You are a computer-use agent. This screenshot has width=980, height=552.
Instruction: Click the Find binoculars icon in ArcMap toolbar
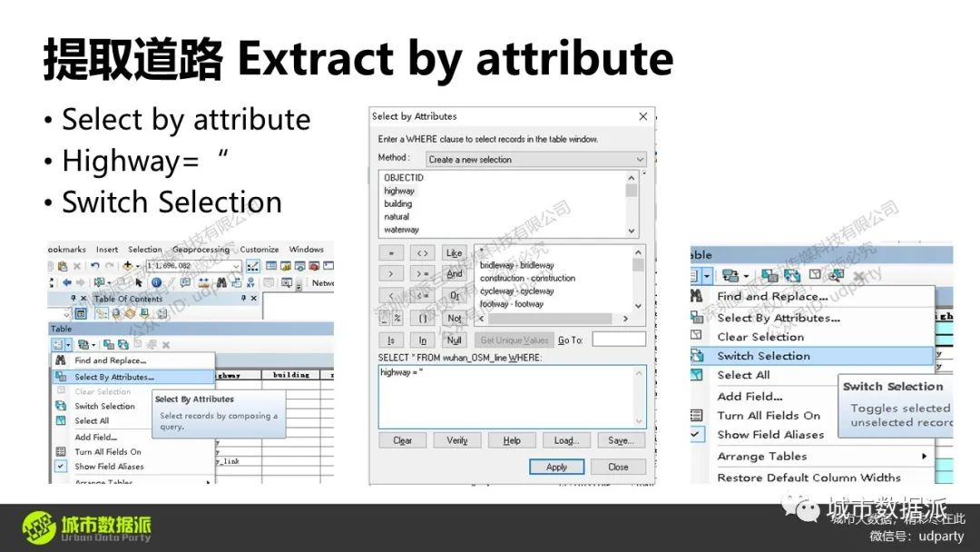tap(221, 282)
